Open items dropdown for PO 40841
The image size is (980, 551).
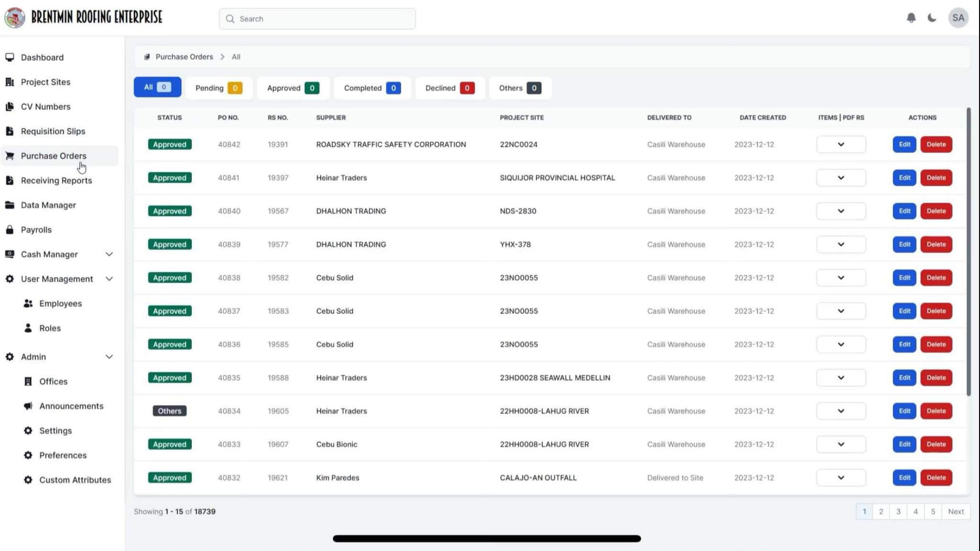(841, 178)
